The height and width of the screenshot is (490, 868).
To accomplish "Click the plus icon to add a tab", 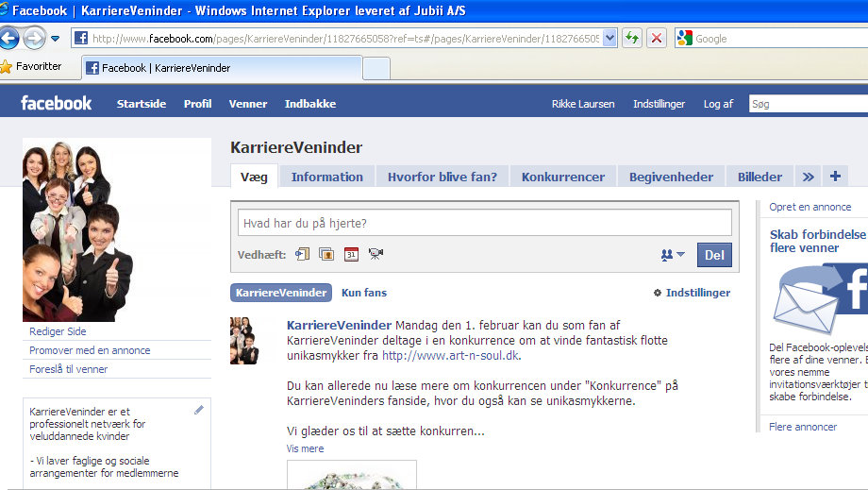I will (834, 177).
